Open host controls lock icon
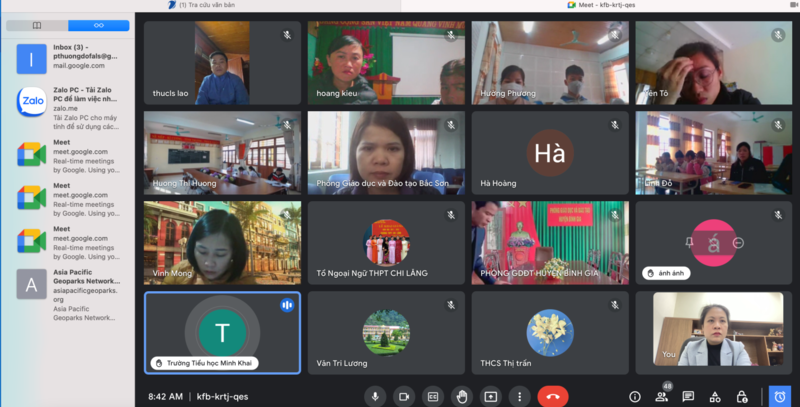The height and width of the screenshot is (407, 800). coord(742,396)
